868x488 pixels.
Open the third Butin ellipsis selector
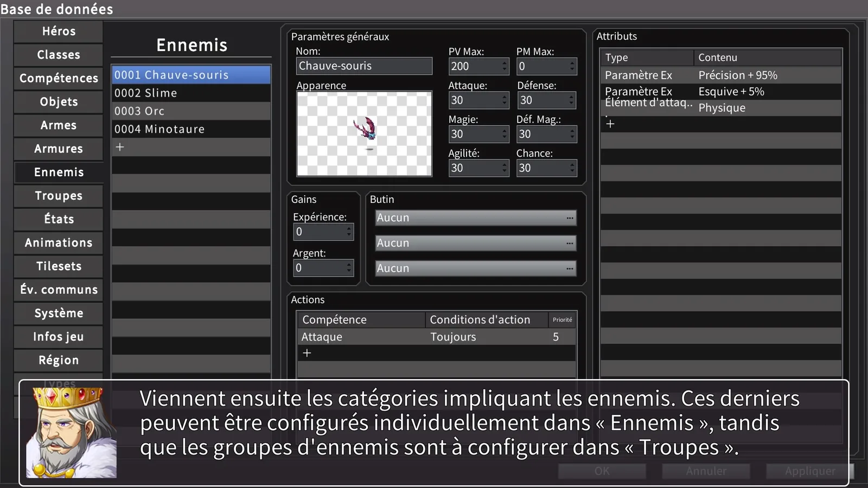pos(570,268)
